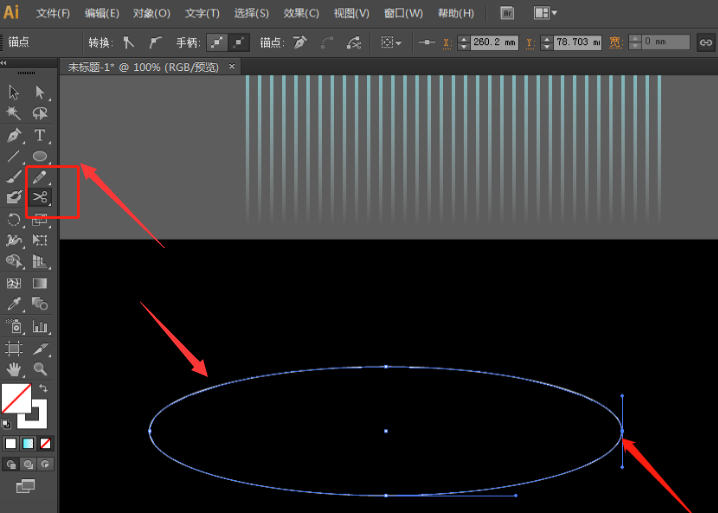Viewport: 718px width, 513px height.
Task: Open the 文件(F) menu
Action: [53, 13]
